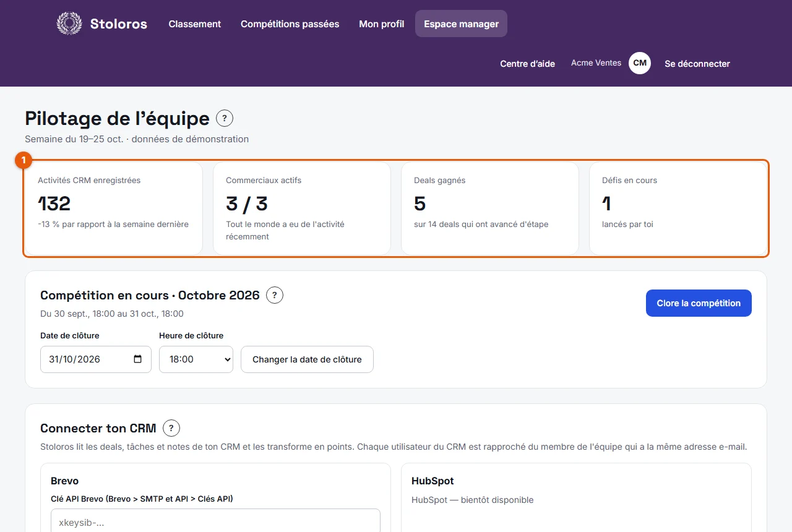Click the -13 % par rapport text

[x=113, y=224]
